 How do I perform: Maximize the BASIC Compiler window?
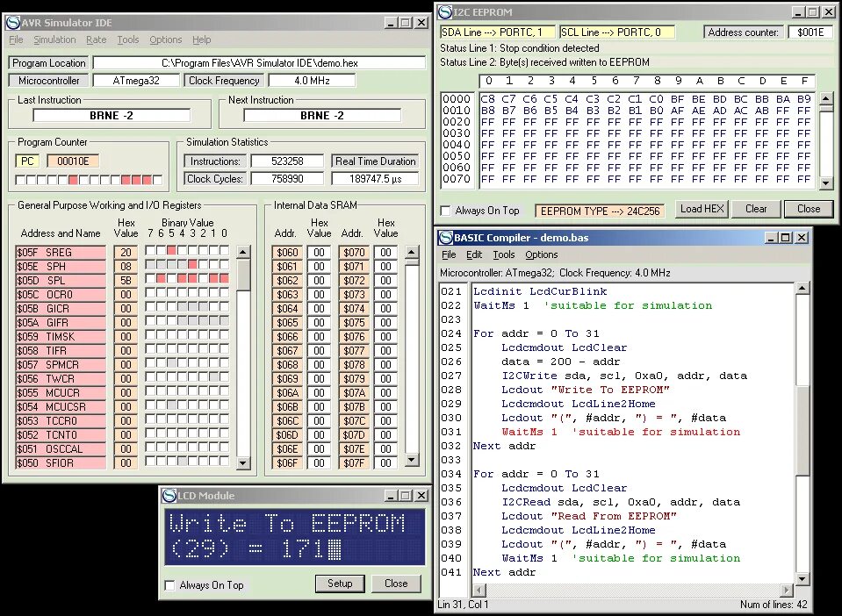point(787,237)
